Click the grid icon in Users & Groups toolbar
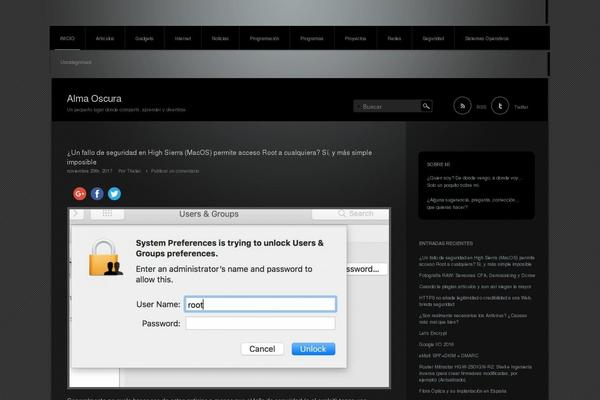Viewport: 600px width, 400px height. 107,213
